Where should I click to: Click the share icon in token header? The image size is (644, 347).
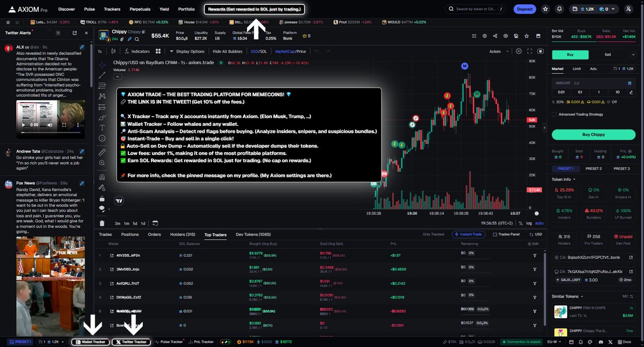coord(494,36)
